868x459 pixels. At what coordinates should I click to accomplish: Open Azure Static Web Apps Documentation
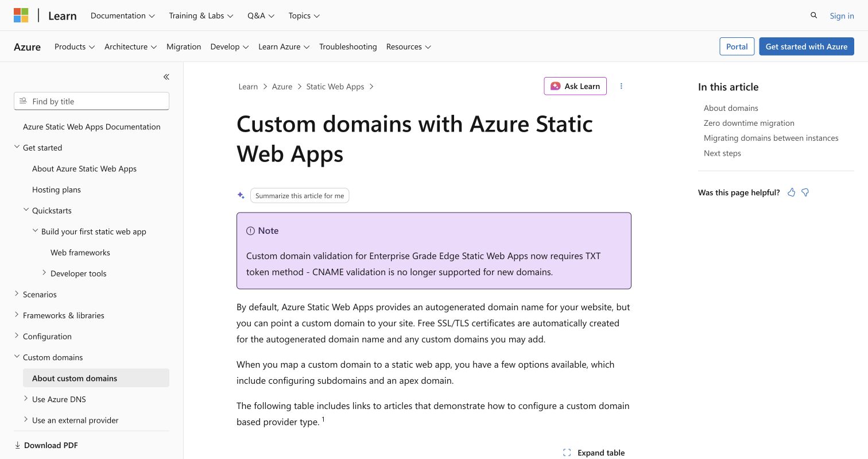[x=92, y=127]
